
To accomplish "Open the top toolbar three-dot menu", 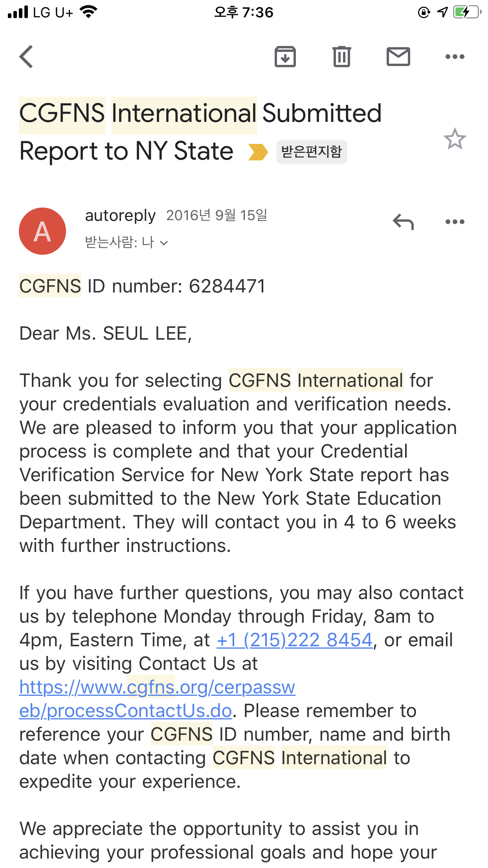I will (455, 57).
